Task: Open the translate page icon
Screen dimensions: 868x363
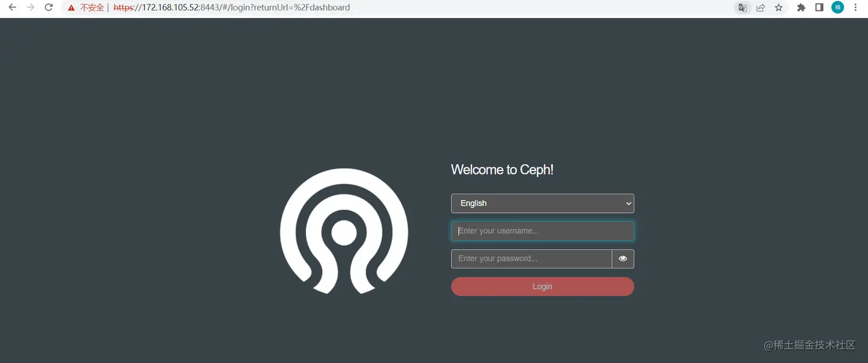Action: click(743, 7)
